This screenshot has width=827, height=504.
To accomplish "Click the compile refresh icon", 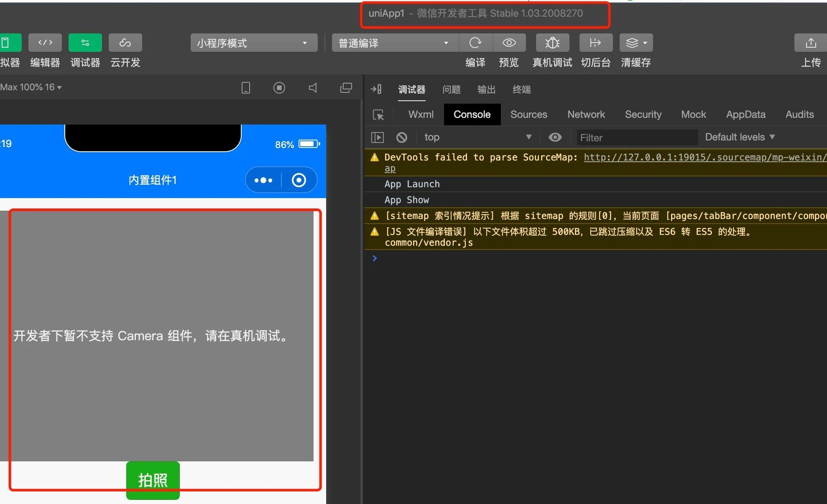I will [x=475, y=43].
